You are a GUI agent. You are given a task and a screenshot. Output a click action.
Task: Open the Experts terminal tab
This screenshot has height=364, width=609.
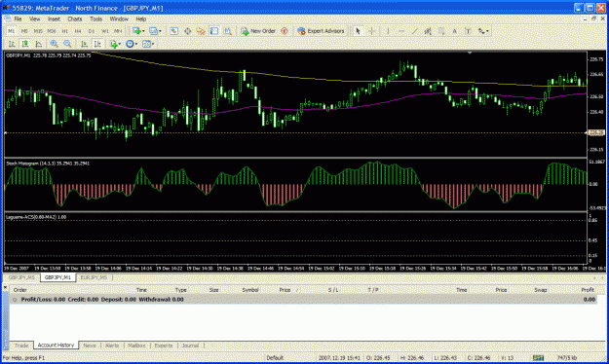(x=164, y=346)
